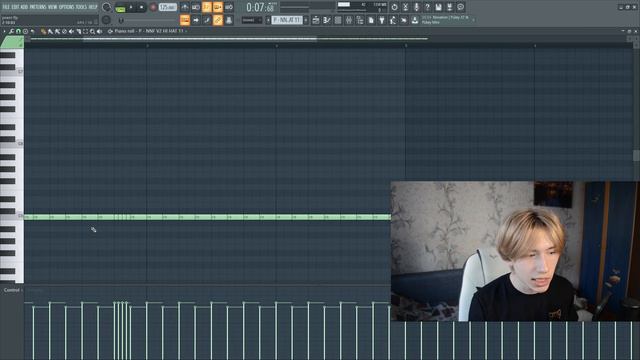Select the magnifier Zoom tool

(x=92, y=31)
